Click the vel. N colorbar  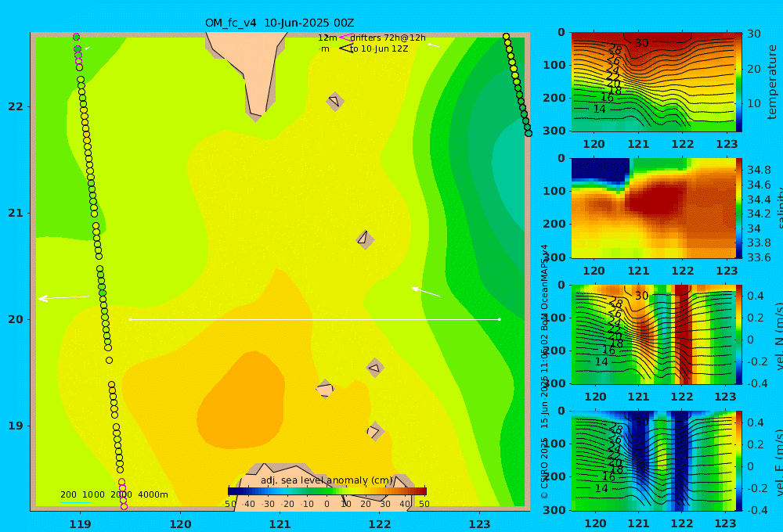click(x=739, y=334)
